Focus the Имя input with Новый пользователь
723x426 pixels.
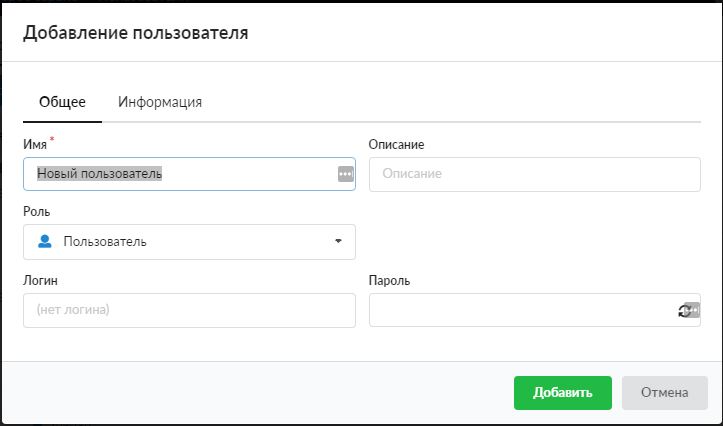(x=180, y=174)
